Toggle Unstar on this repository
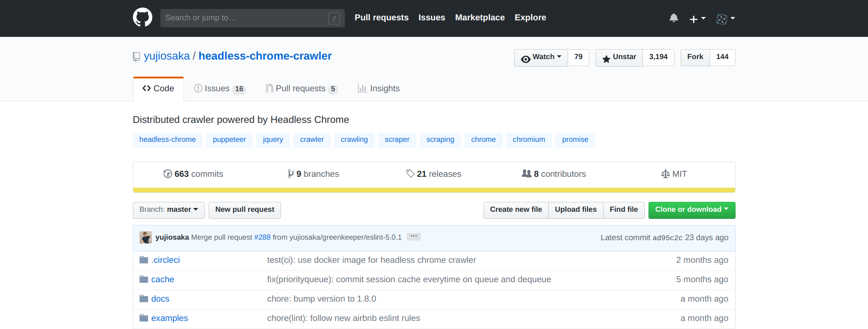This screenshot has width=868, height=329. pos(619,58)
